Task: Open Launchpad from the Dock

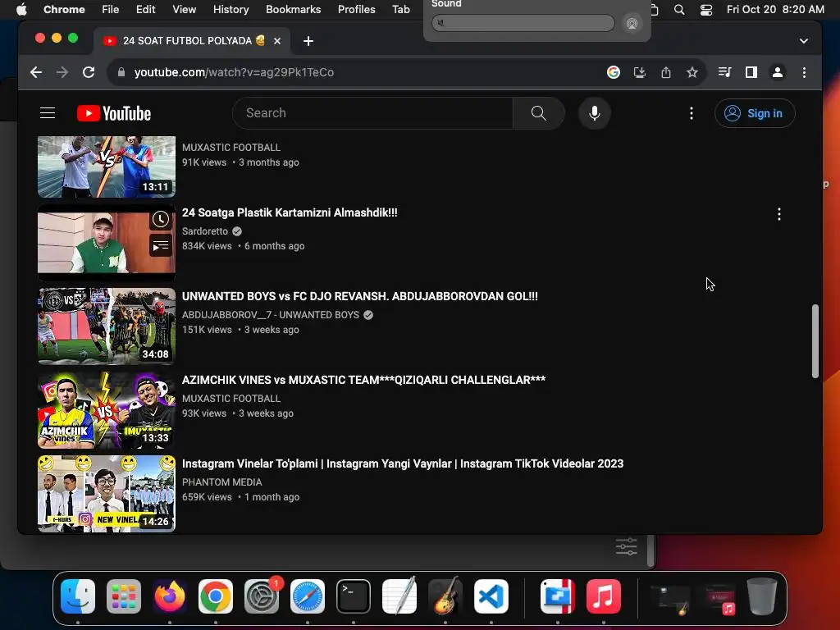Action: (124, 596)
